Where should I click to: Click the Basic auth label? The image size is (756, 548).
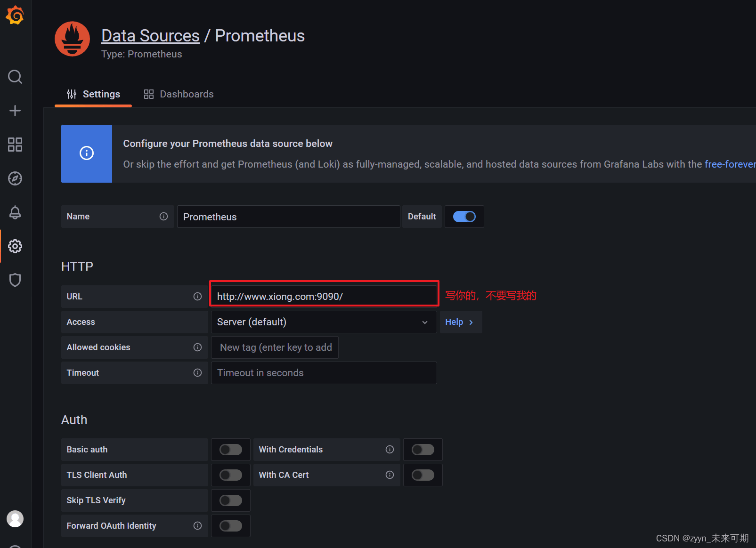(87, 450)
